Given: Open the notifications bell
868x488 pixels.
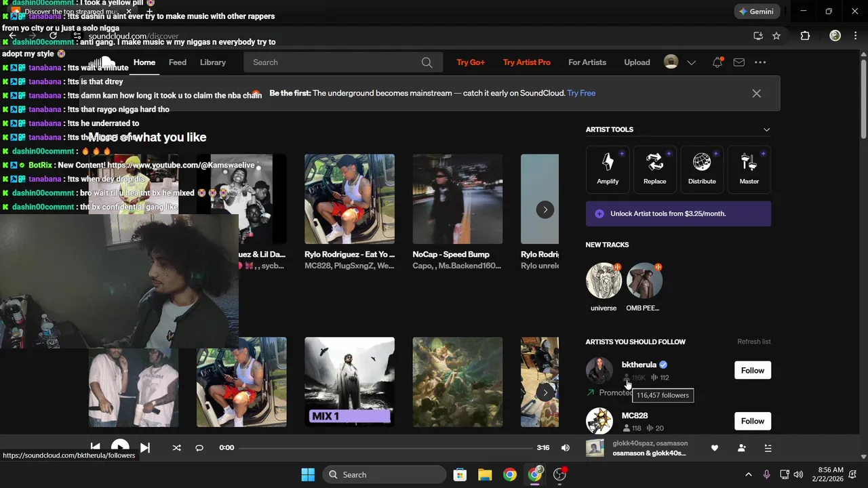Looking at the screenshot, I should (717, 62).
